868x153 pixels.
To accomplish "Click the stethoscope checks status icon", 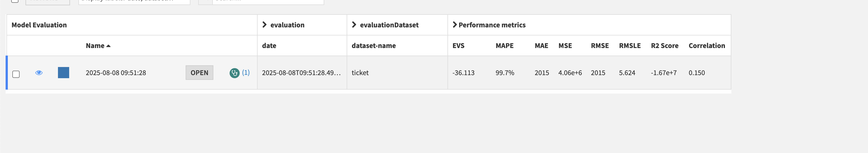I will tap(234, 73).
